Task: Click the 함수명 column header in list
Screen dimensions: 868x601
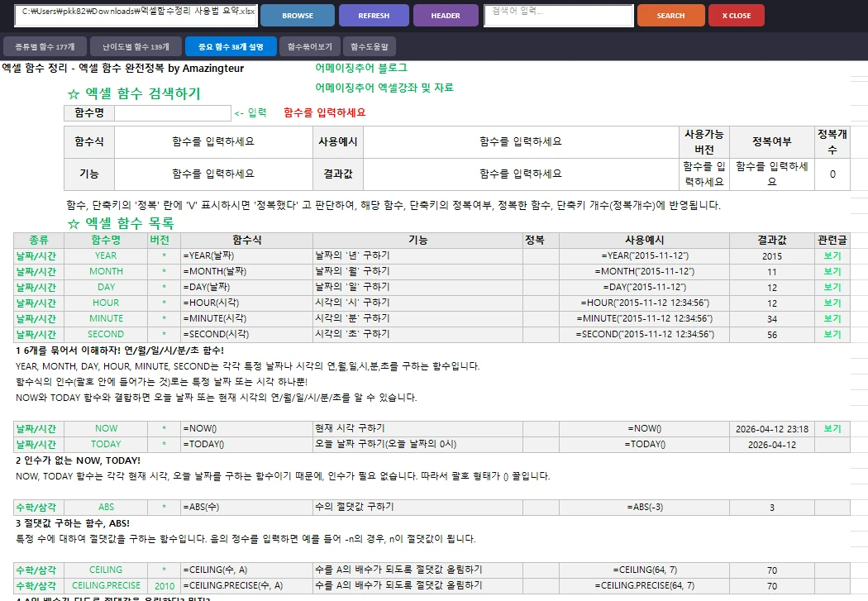Action: [x=106, y=241]
